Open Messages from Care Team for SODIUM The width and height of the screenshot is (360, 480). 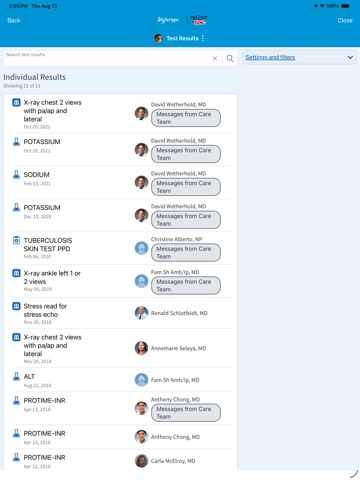[x=186, y=187]
